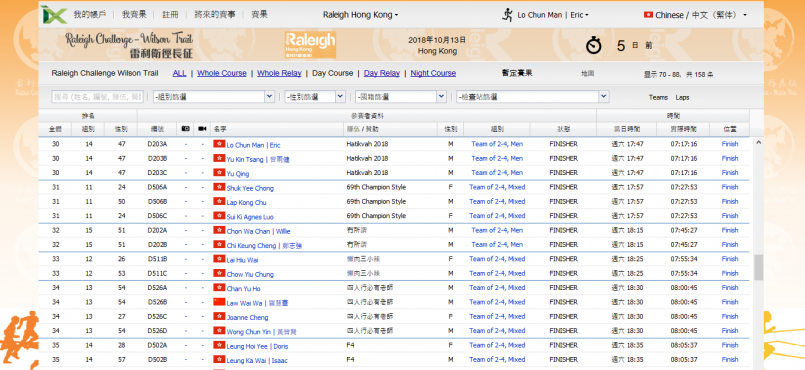This screenshot has height=370, width=805.
Task: Click the search participants input field
Action: [x=98, y=96]
